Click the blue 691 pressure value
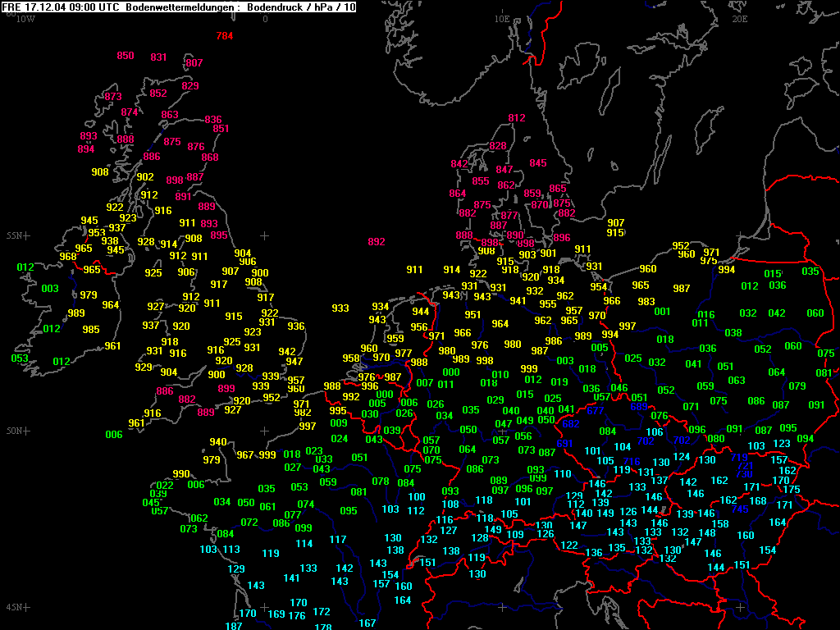 coord(564,444)
